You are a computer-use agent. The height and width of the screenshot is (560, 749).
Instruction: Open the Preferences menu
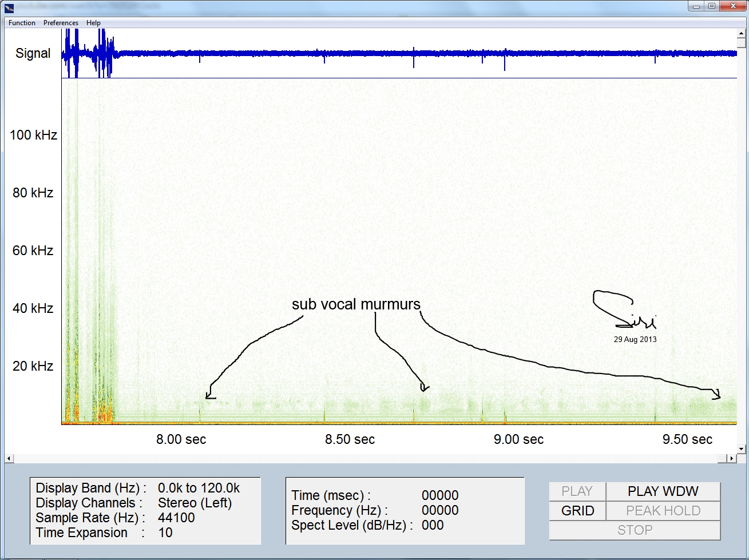61,23
